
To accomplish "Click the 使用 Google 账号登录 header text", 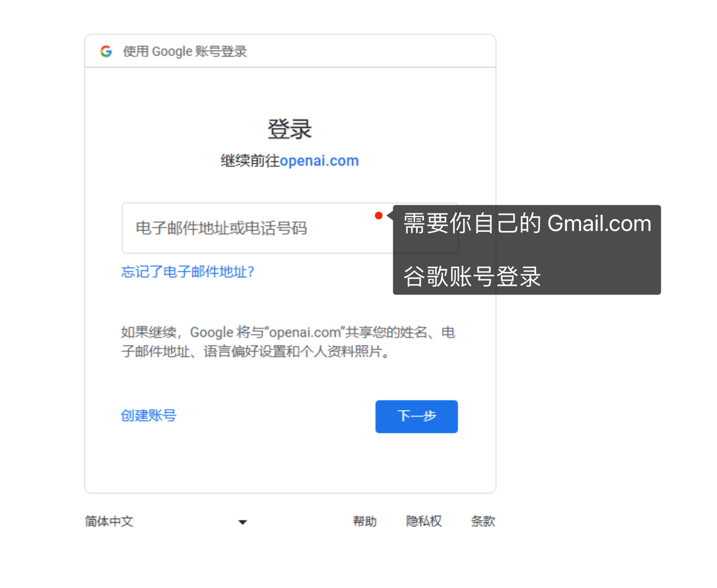I will click(x=185, y=51).
